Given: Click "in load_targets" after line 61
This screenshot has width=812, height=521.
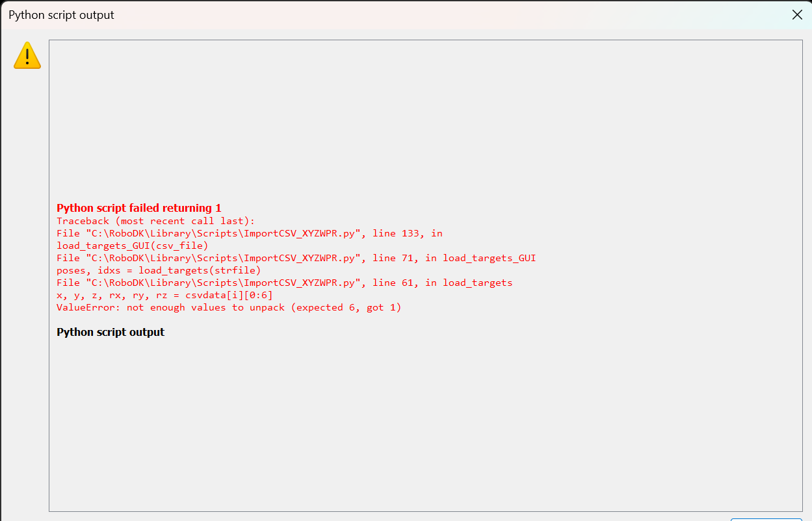Looking at the screenshot, I should (x=469, y=283).
